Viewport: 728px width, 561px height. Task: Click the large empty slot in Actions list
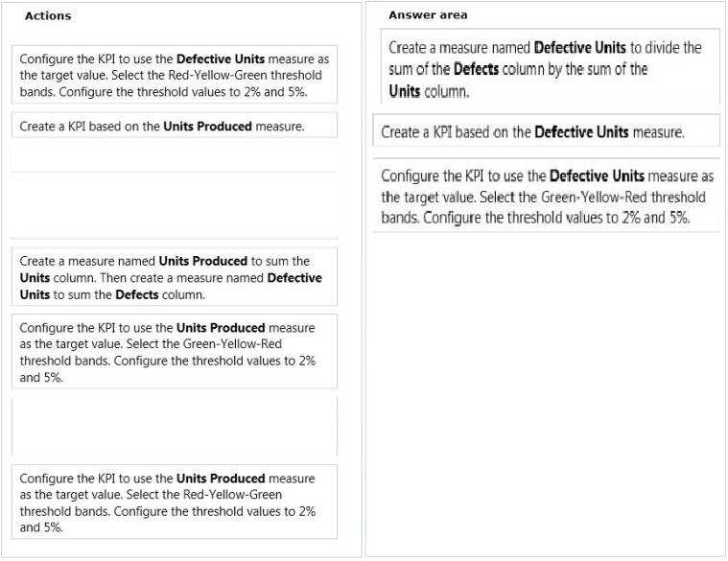coord(175,206)
